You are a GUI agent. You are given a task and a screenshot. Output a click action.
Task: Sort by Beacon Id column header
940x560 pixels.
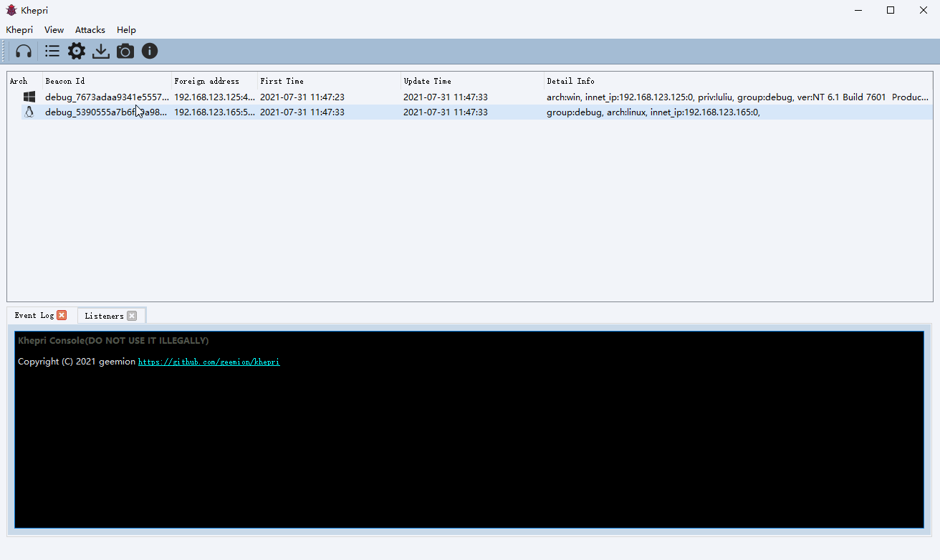click(107, 81)
